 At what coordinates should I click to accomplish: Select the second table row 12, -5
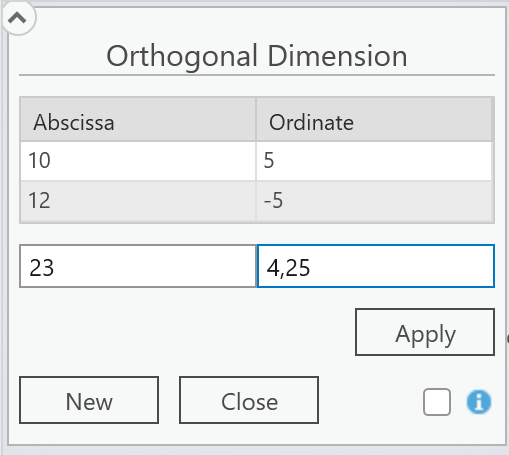(256, 201)
